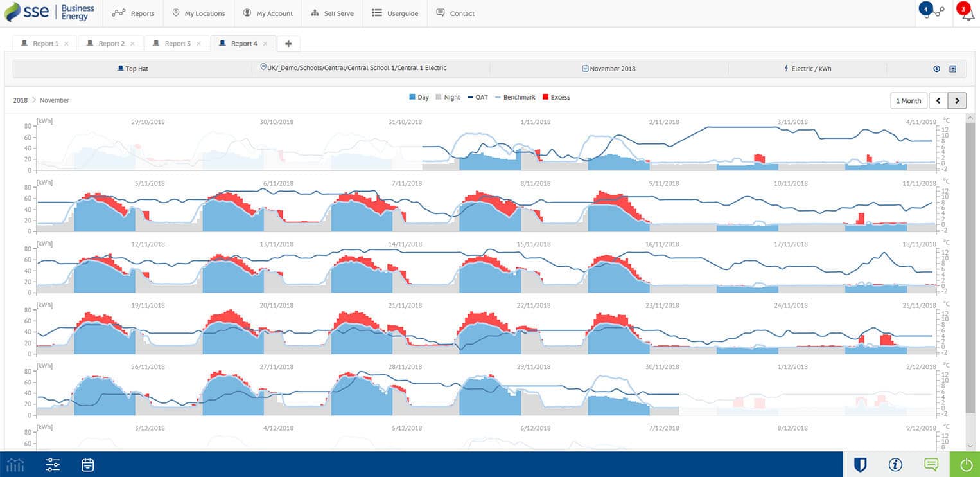980x477 pixels.
Task: Open the information icon in bottom bar
Action: click(x=896, y=464)
